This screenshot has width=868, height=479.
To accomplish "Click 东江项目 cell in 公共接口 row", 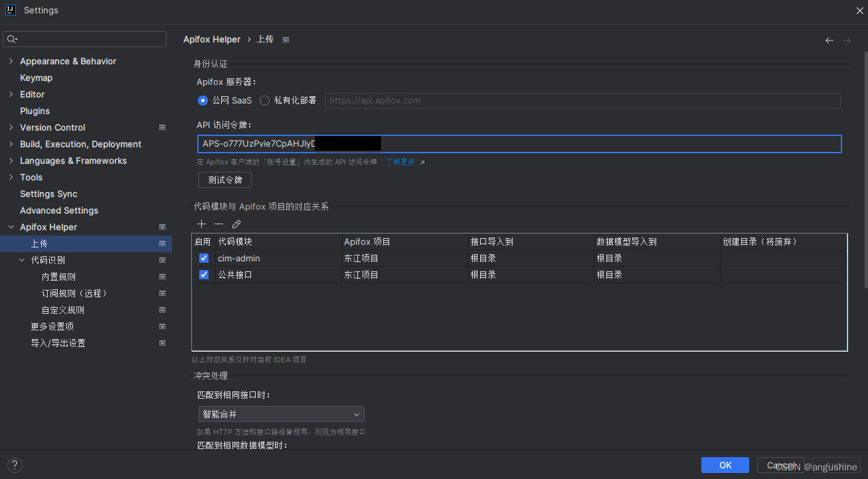I will [x=404, y=275].
